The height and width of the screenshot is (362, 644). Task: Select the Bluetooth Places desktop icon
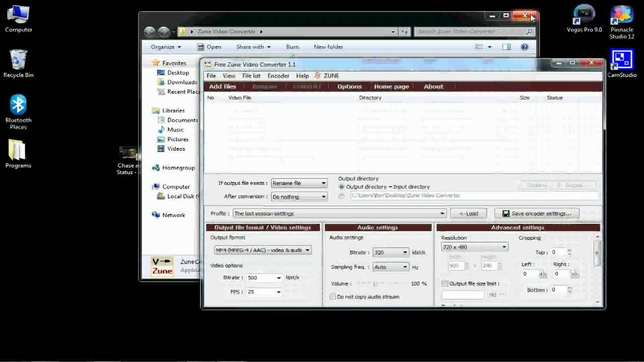pyautogui.click(x=19, y=112)
